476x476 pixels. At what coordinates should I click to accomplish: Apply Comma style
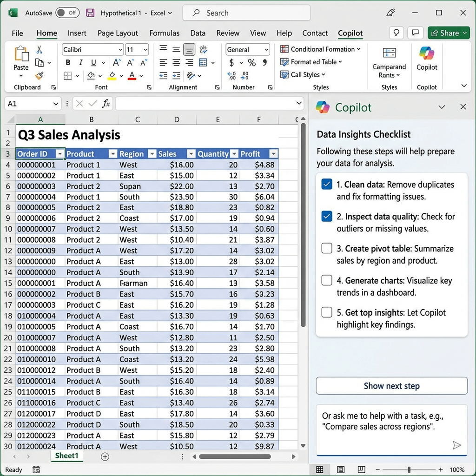(x=265, y=63)
